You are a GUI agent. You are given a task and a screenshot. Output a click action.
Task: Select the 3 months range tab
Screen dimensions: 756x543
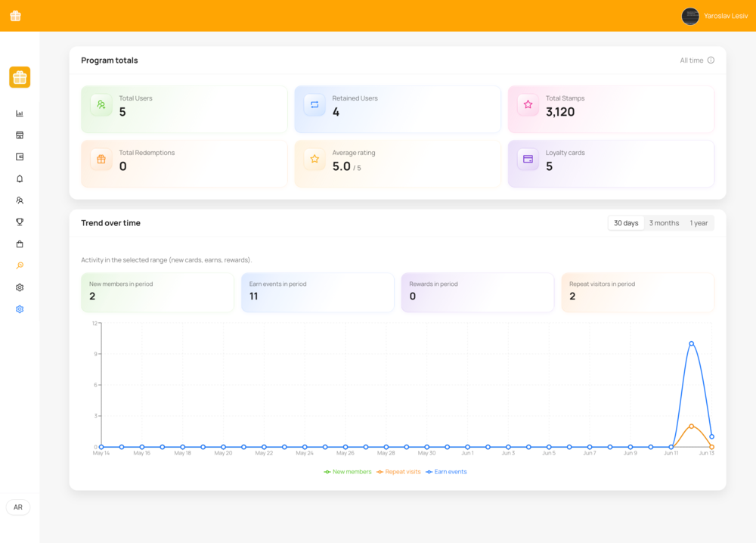click(x=664, y=223)
